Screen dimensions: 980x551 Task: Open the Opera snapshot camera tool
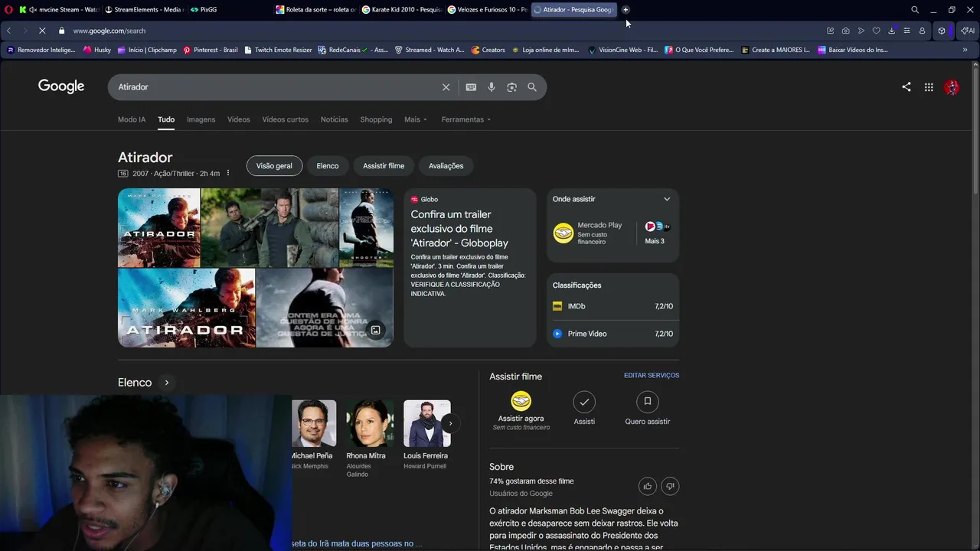(x=845, y=31)
